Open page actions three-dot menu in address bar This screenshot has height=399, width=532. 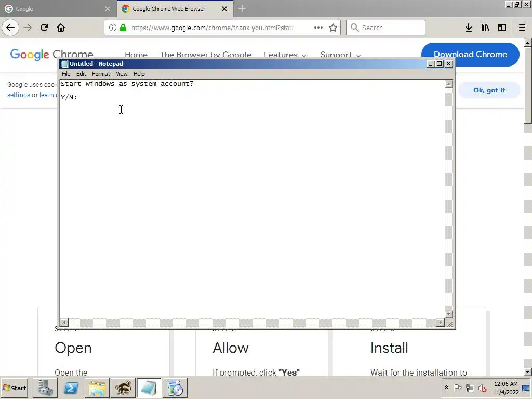(x=318, y=28)
